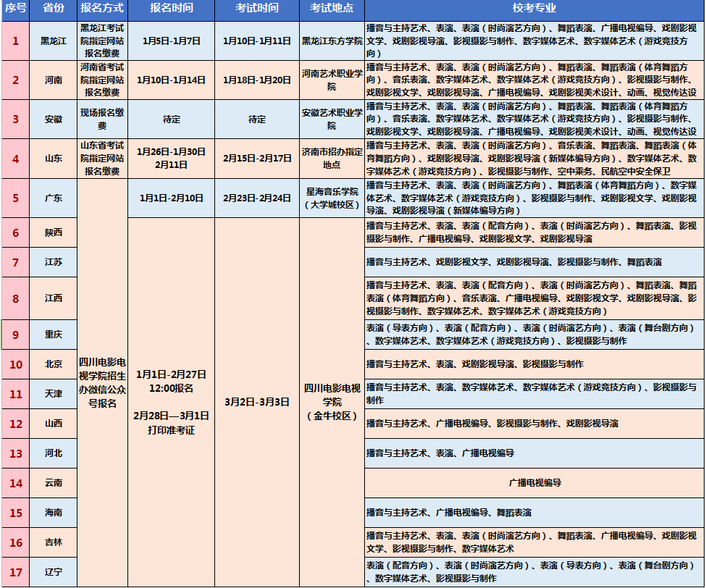Select the 3月2日-3月3日 exam date cell

coord(256,401)
